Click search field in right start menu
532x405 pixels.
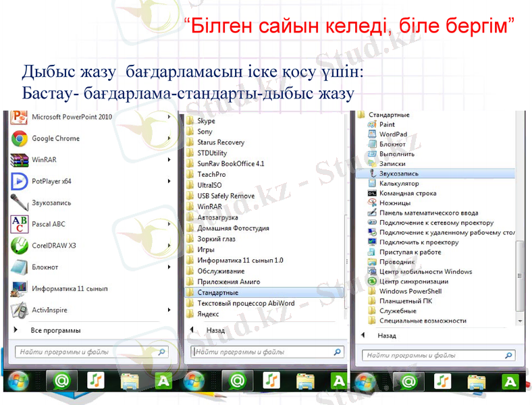(x=439, y=356)
